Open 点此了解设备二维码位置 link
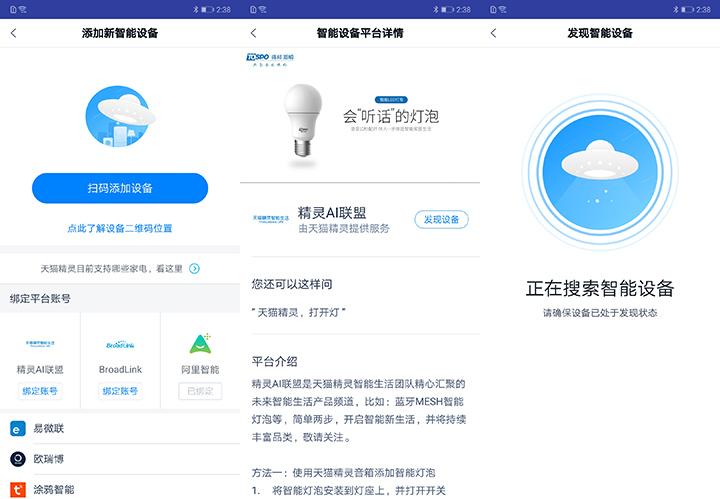Screen dimensions: 720x499 pyautogui.click(x=120, y=228)
